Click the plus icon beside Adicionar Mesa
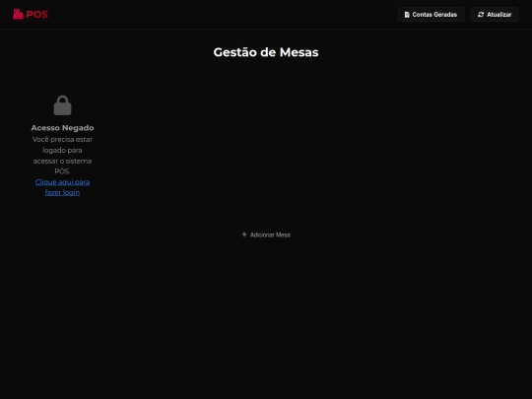Viewport: 532px width, 399px height. tap(244, 234)
